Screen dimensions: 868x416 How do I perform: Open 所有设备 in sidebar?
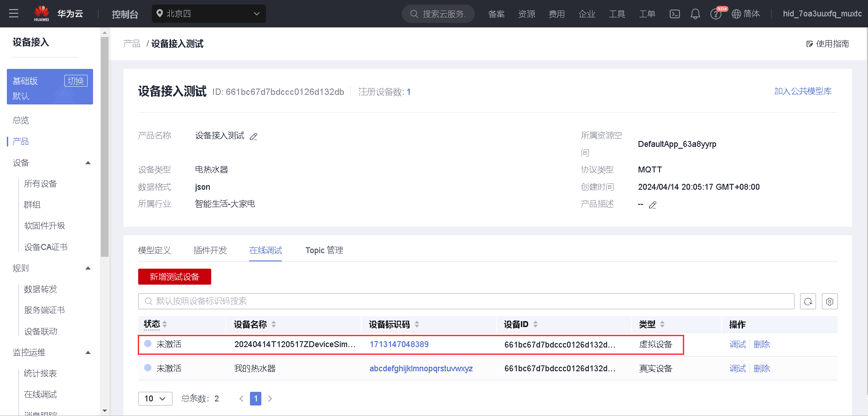[41, 184]
